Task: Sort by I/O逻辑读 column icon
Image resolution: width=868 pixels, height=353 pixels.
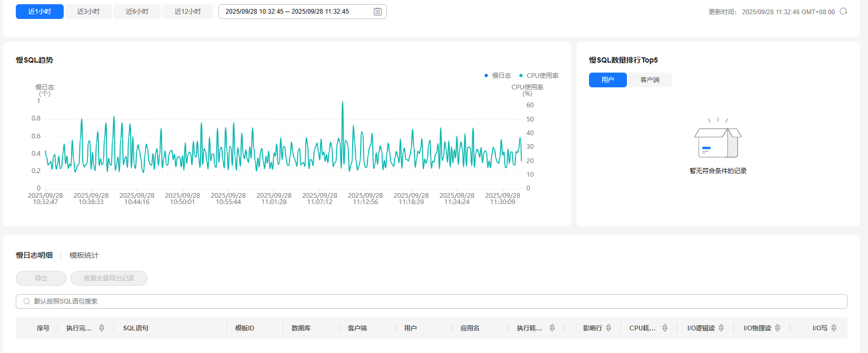Action: click(721, 328)
